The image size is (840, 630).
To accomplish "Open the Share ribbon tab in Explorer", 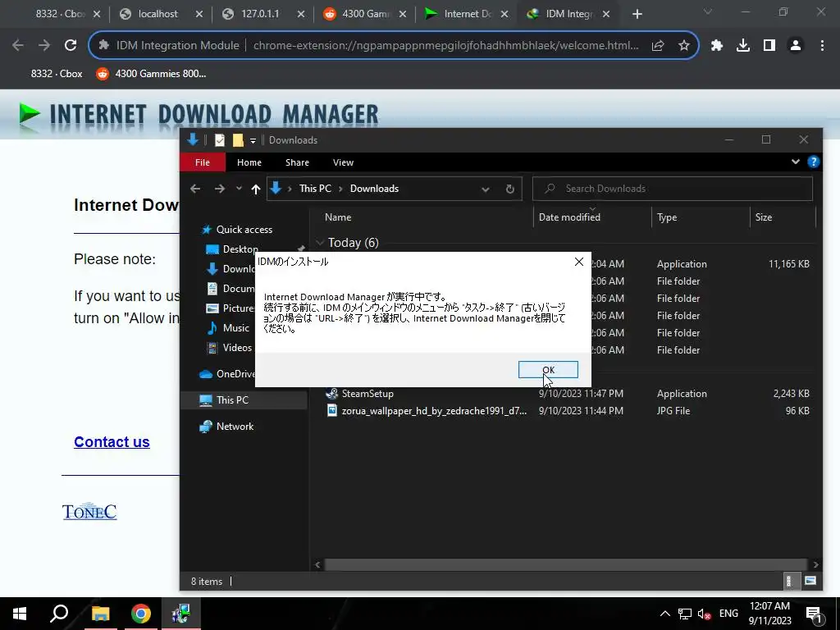I will pos(297,162).
